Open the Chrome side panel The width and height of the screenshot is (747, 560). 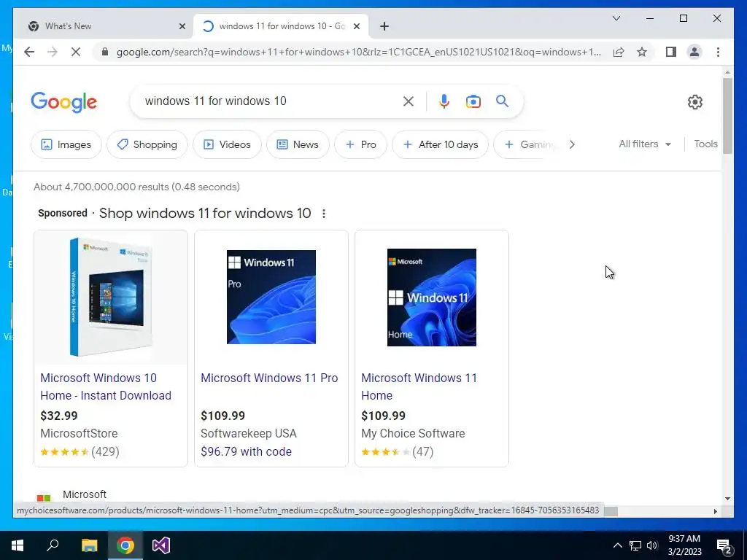coord(671,52)
